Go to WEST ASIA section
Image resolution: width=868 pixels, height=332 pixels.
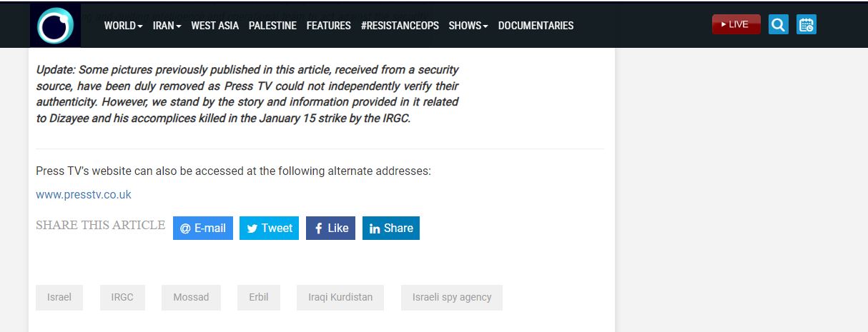(214, 26)
